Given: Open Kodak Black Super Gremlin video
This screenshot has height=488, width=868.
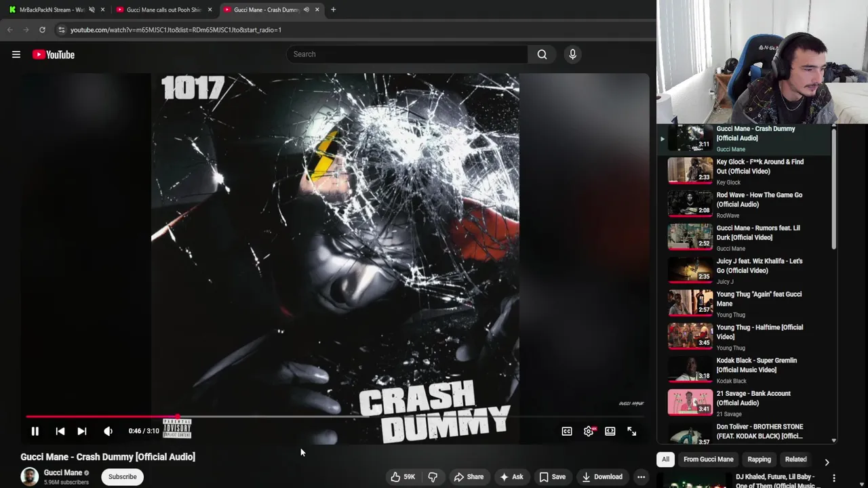Looking at the screenshot, I should coord(757,365).
